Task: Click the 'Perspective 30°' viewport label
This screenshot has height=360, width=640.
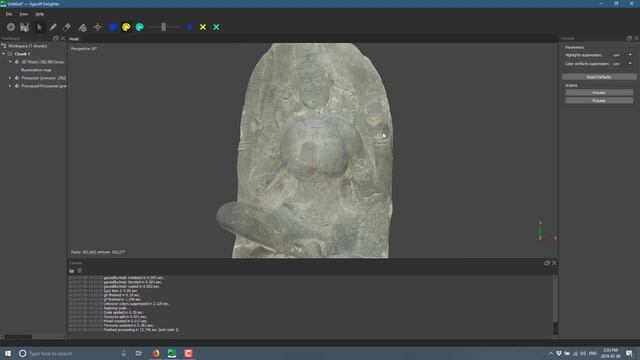Action: pyautogui.click(x=84, y=49)
